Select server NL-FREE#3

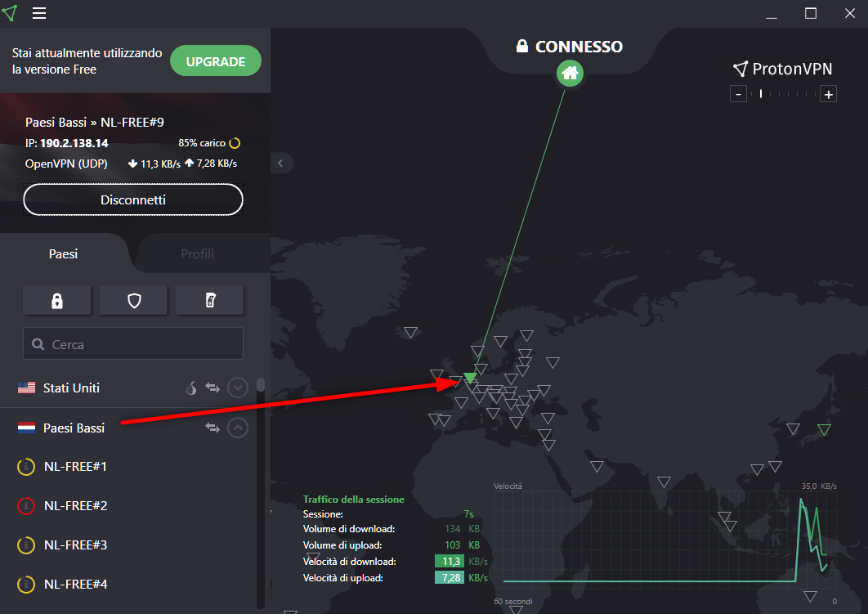(76, 545)
